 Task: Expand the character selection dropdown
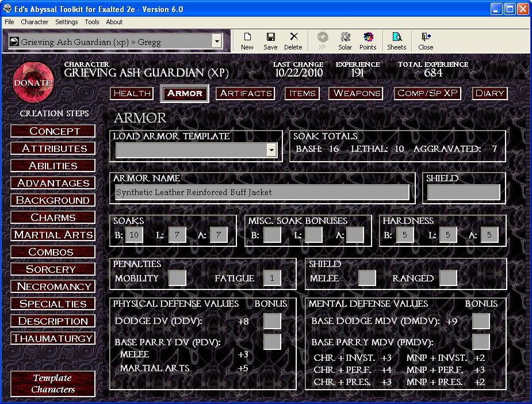click(x=217, y=41)
